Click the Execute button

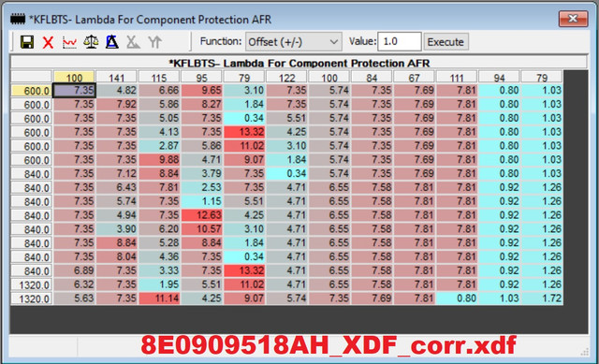click(x=446, y=41)
